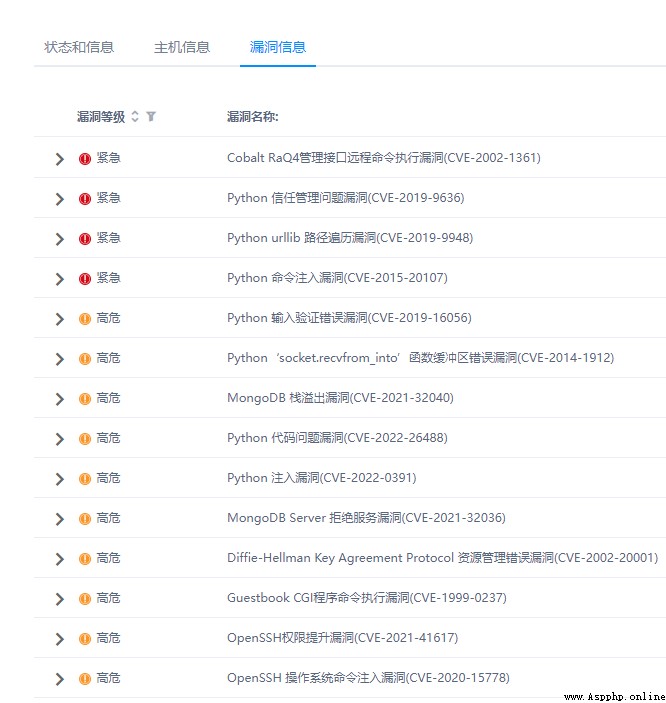Open the 主机信息 tab
Image resolution: width=666 pixels, height=703 pixels.
(182, 47)
